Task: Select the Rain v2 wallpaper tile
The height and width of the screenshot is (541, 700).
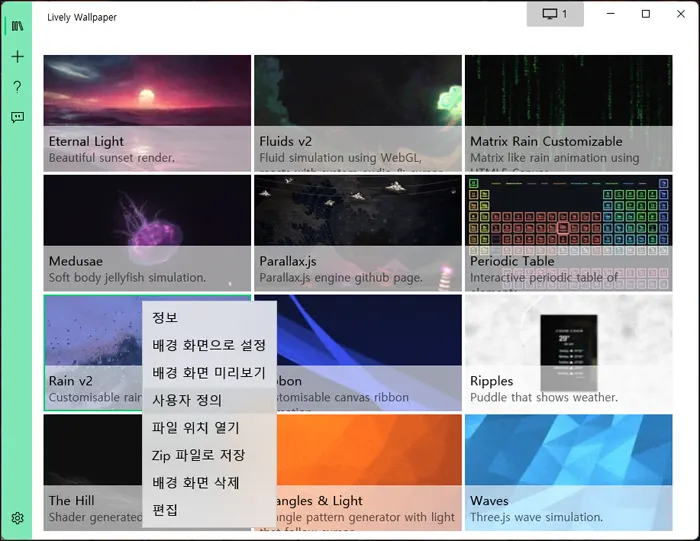Action: point(93,353)
